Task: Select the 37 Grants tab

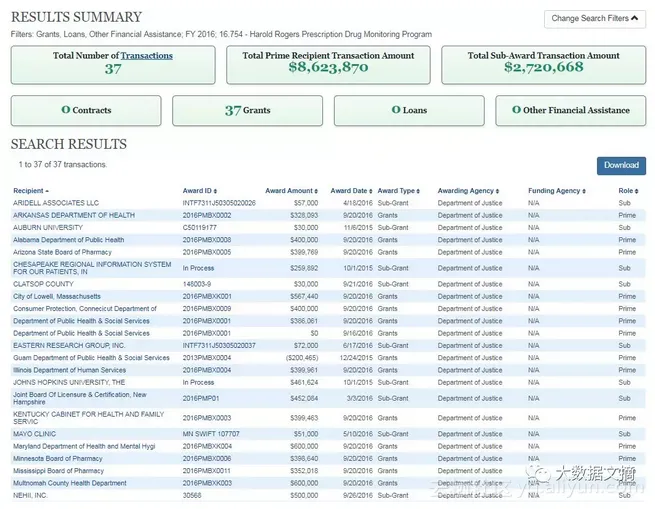Action: point(247,110)
